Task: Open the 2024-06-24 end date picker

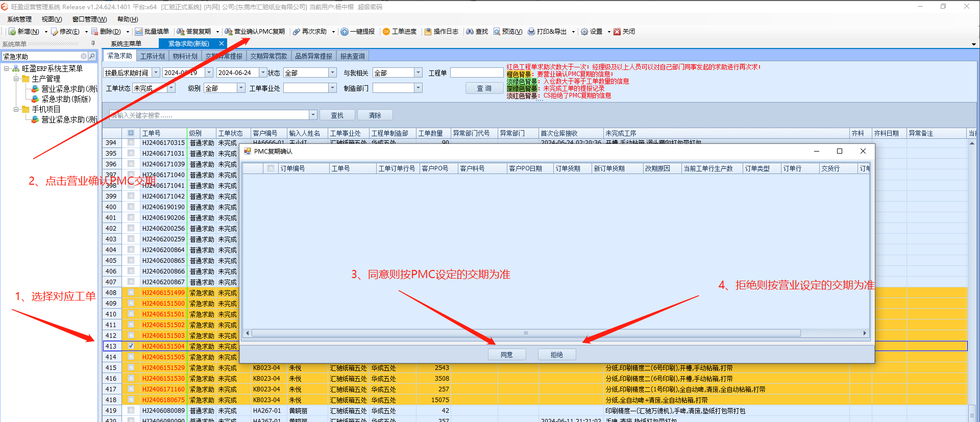Action: coord(263,72)
